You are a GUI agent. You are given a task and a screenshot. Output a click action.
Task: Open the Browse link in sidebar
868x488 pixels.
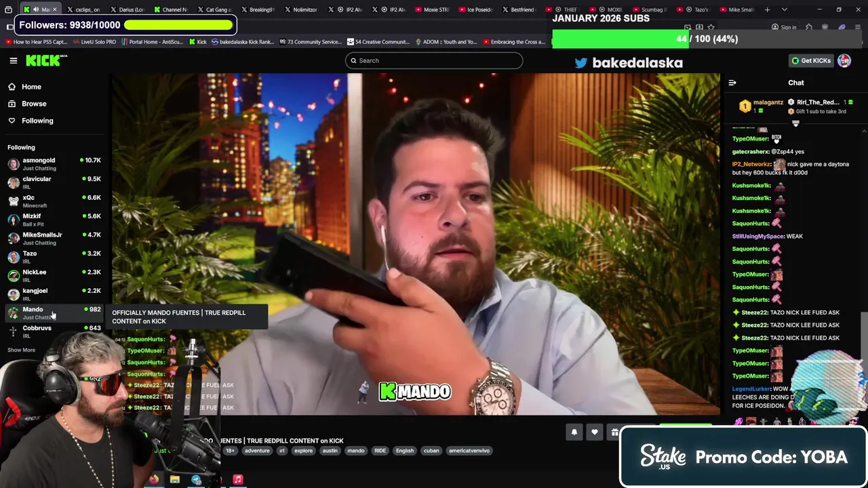pyautogui.click(x=34, y=104)
